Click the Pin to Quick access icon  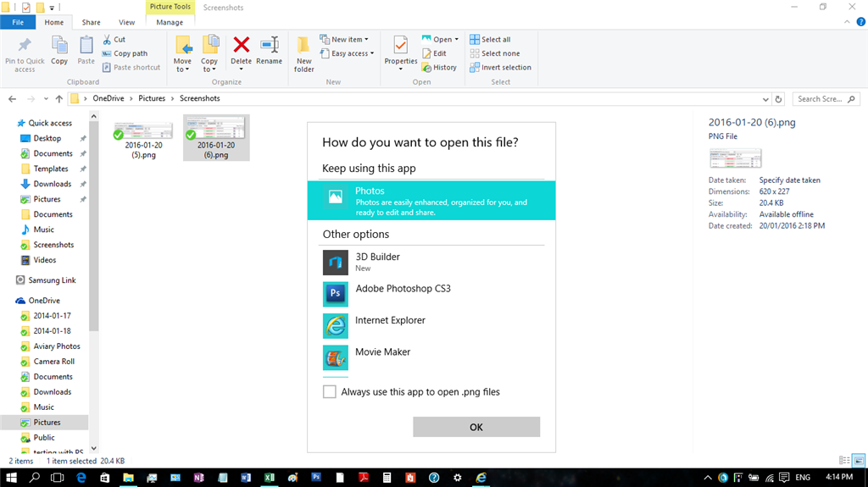pyautogui.click(x=25, y=46)
